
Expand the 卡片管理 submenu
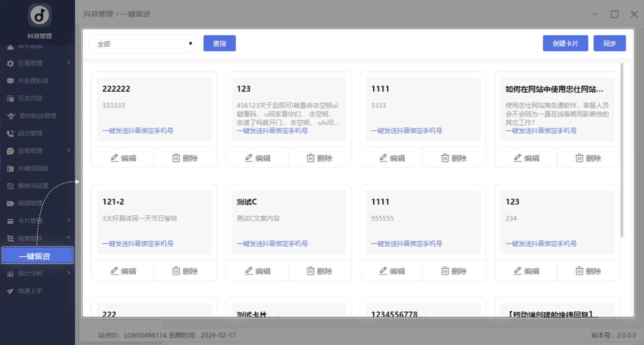[x=68, y=221]
